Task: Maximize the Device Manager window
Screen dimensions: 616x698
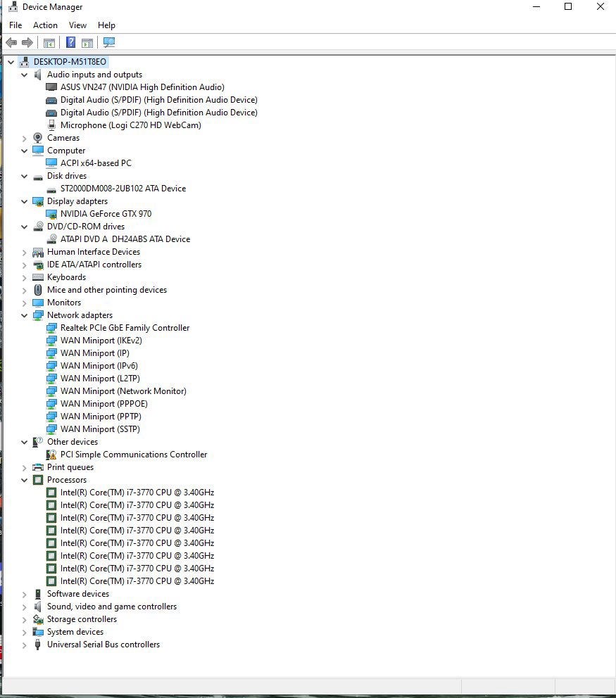Action: coord(568,6)
